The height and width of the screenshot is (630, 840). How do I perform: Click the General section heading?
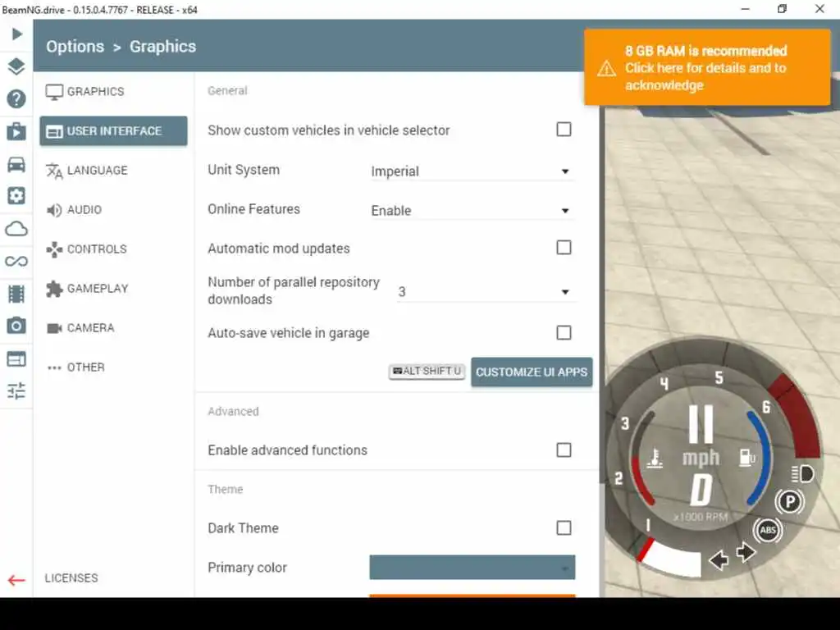pos(228,90)
